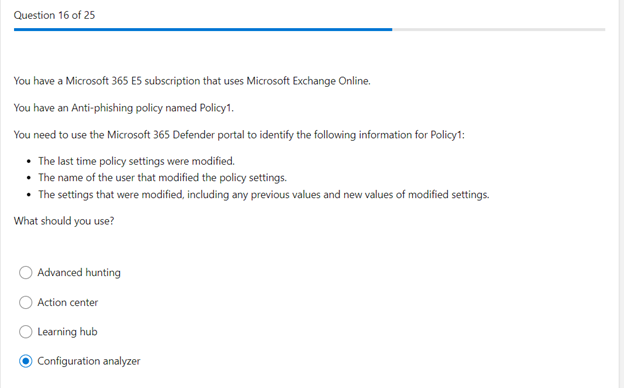
Task: Click the name of the user bullet
Action: pyautogui.click(x=162, y=177)
